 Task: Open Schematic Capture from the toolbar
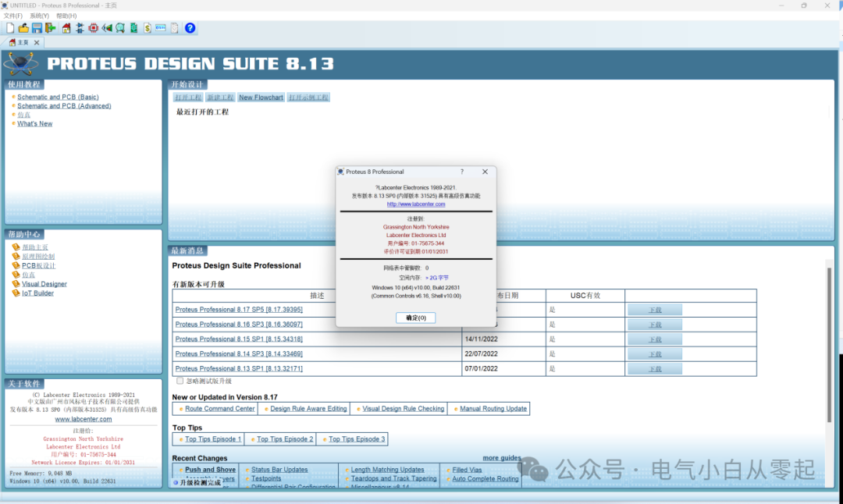tap(80, 28)
